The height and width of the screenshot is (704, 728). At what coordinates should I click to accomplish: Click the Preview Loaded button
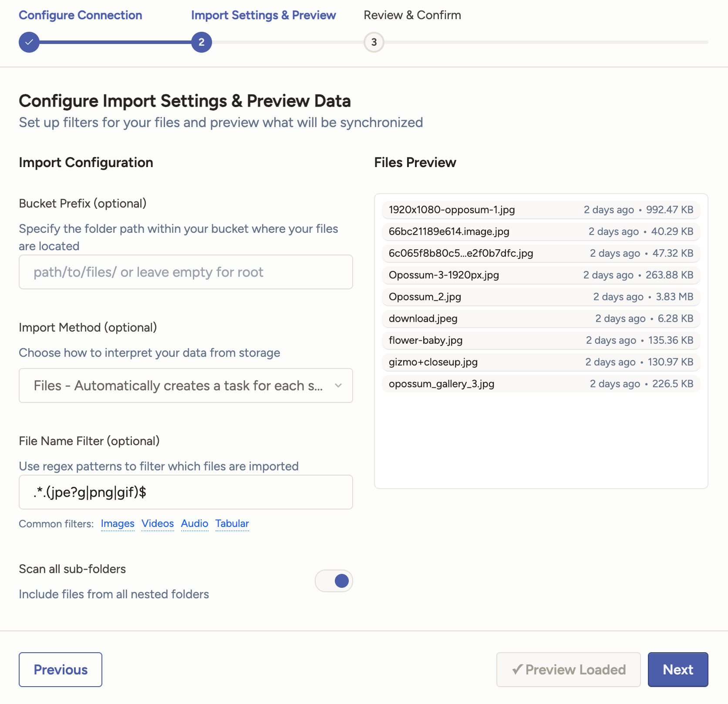point(568,670)
